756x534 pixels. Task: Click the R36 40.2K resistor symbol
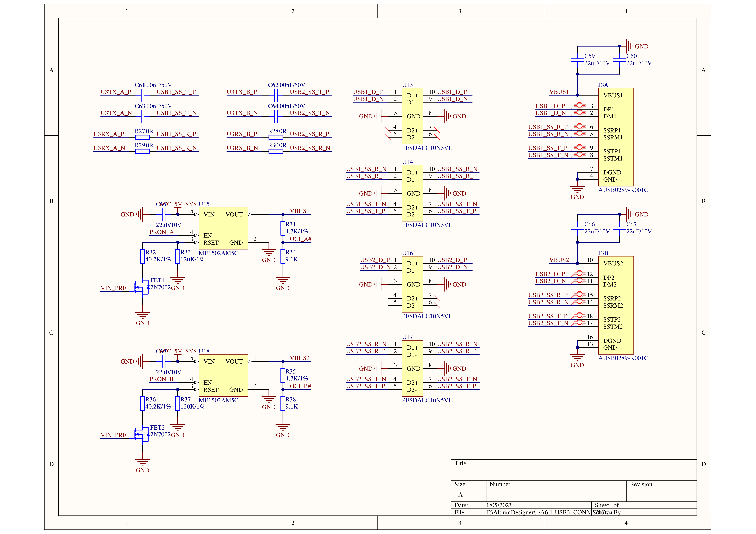pyautogui.click(x=143, y=403)
